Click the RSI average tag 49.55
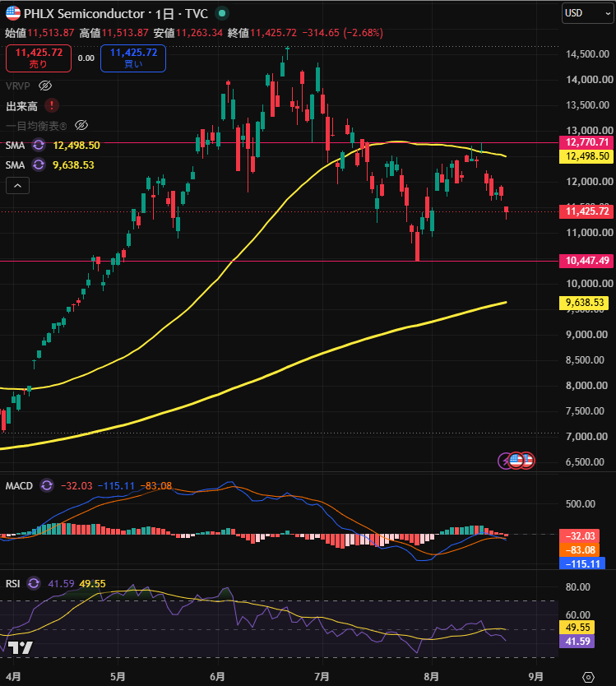 tap(577, 628)
